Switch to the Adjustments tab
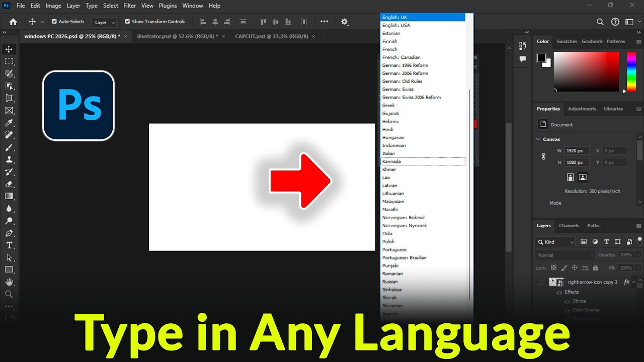 (582, 109)
